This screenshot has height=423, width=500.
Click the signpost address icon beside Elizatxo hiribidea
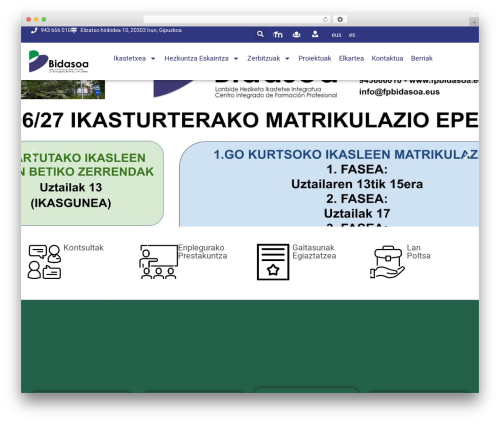[x=74, y=30]
